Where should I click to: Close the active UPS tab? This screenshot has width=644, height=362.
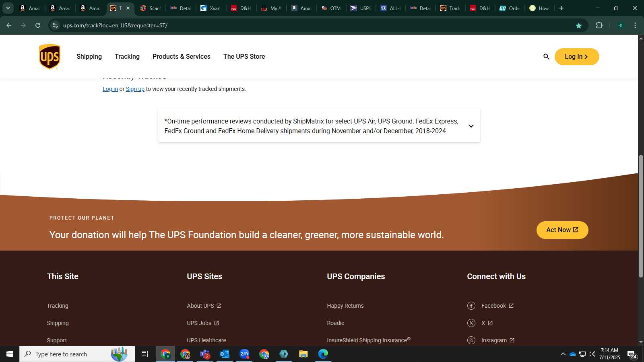[128, 8]
